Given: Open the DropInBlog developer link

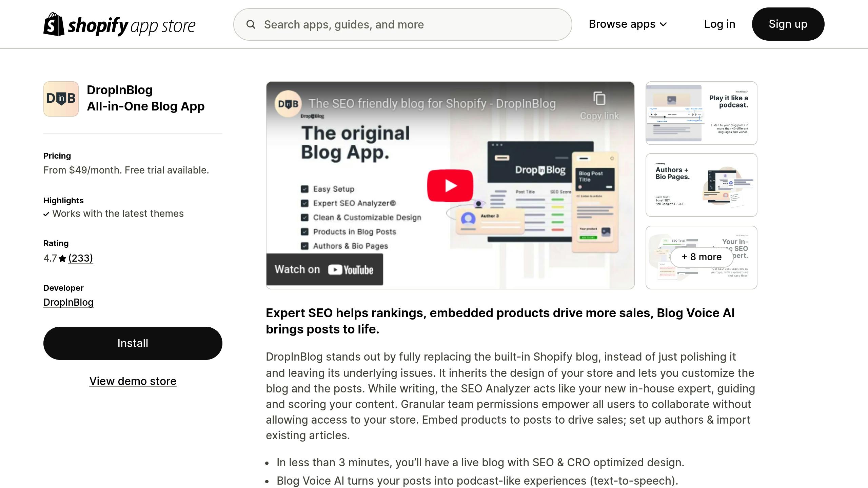Looking at the screenshot, I should [68, 302].
